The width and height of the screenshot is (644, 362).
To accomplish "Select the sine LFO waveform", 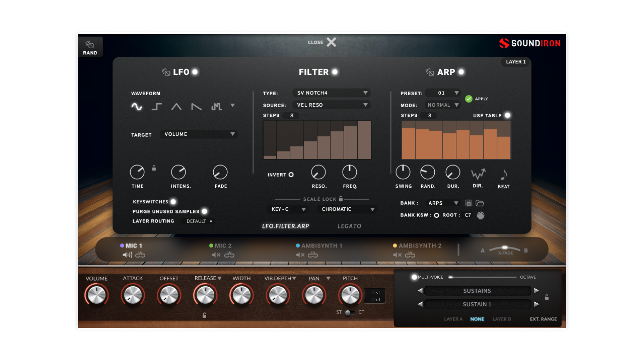I will point(137,107).
